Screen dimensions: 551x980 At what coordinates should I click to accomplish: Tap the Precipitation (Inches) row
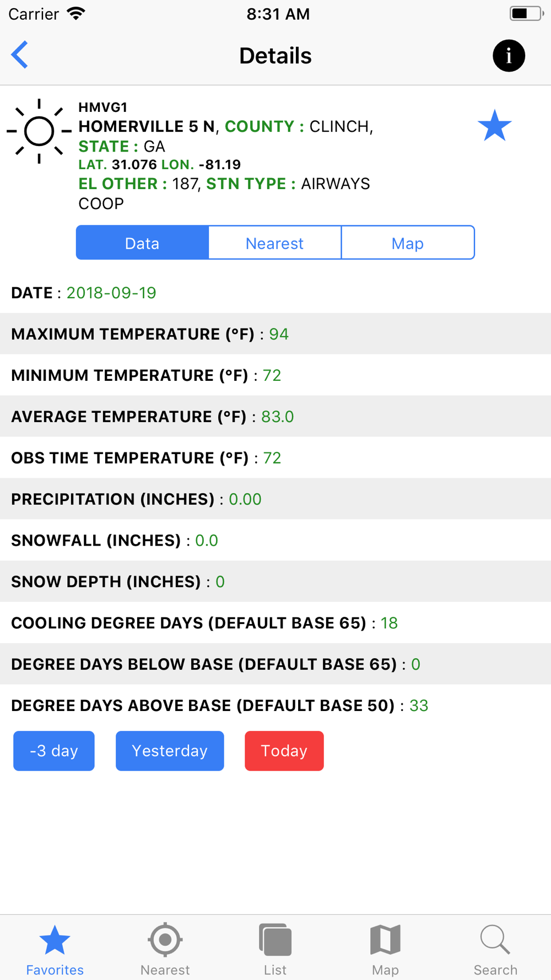275,499
